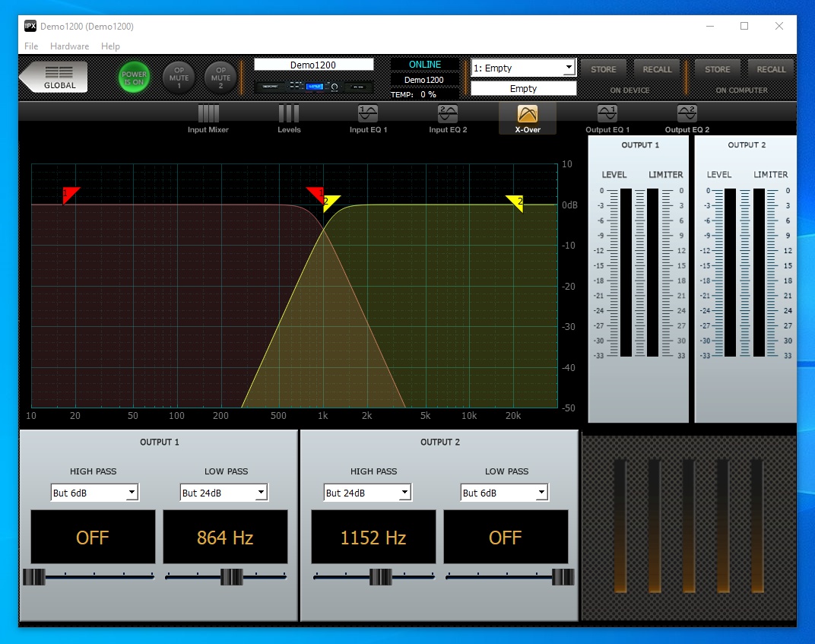Screen dimensions: 815x644
Task: Open the Hardware menu
Action: click(x=69, y=46)
